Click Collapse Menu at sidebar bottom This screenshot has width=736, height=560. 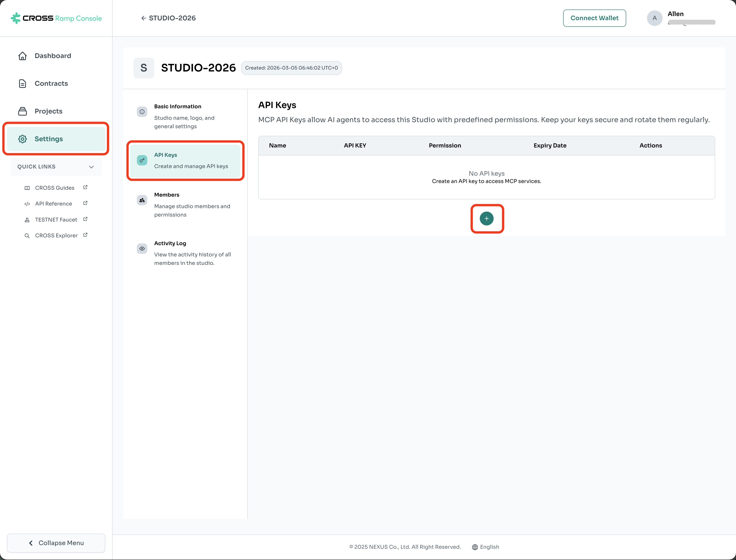coord(56,543)
